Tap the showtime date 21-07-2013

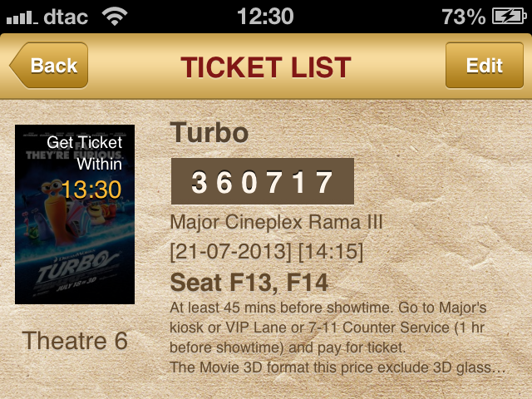tap(230, 252)
